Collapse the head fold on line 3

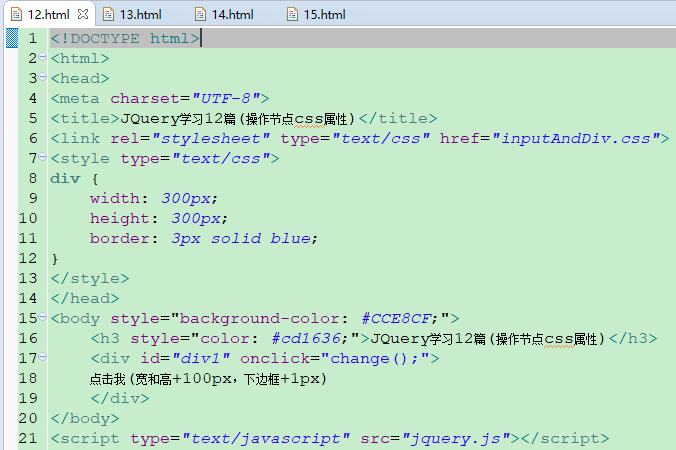42,77
